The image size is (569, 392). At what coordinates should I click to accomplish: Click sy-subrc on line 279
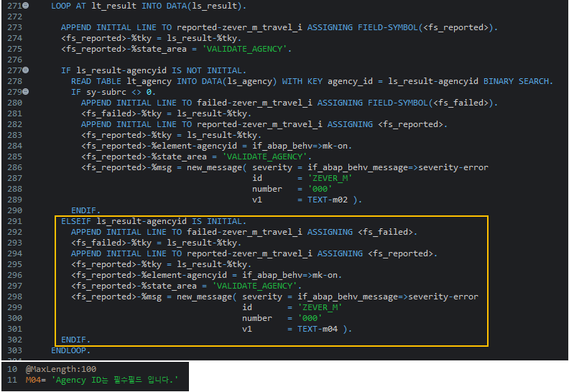(106, 92)
